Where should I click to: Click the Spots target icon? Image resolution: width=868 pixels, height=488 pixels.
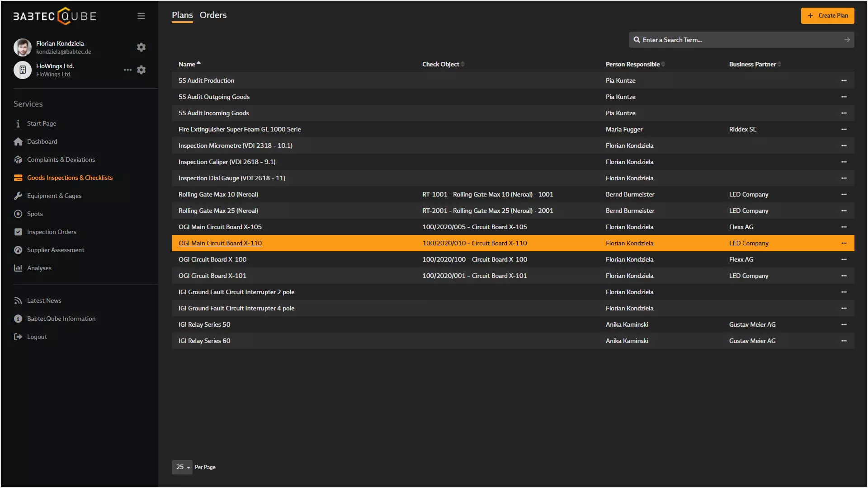(x=18, y=214)
